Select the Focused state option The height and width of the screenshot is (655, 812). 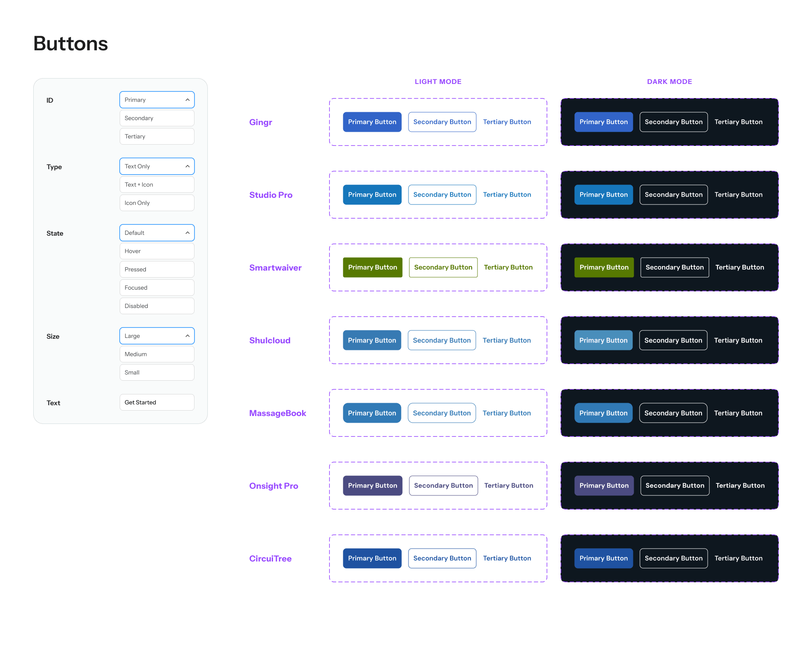pyautogui.click(x=157, y=288)
